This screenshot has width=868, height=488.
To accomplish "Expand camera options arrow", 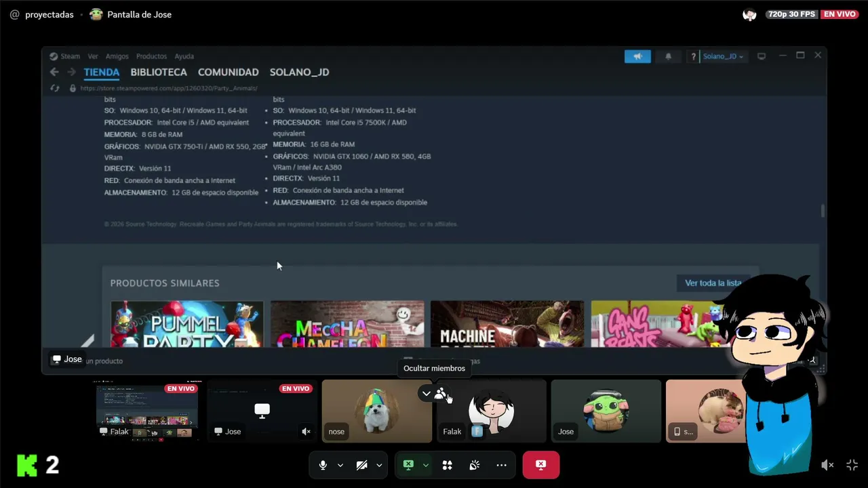I will tap(379, 465).
